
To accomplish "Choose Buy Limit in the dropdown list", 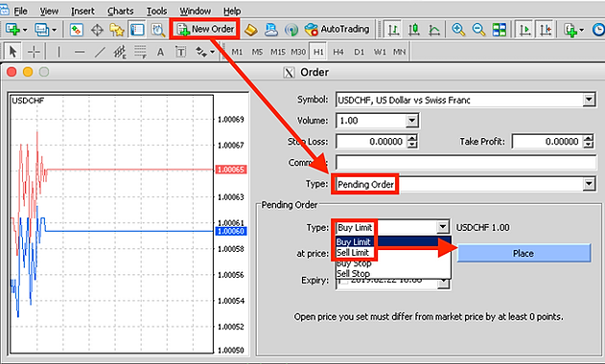I will coord(393,241).
